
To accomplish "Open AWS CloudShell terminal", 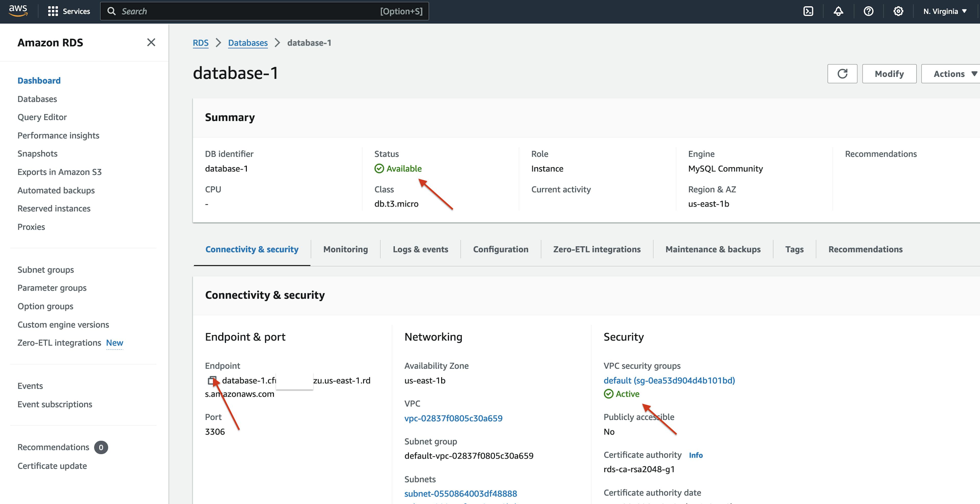I will (808, 11).
